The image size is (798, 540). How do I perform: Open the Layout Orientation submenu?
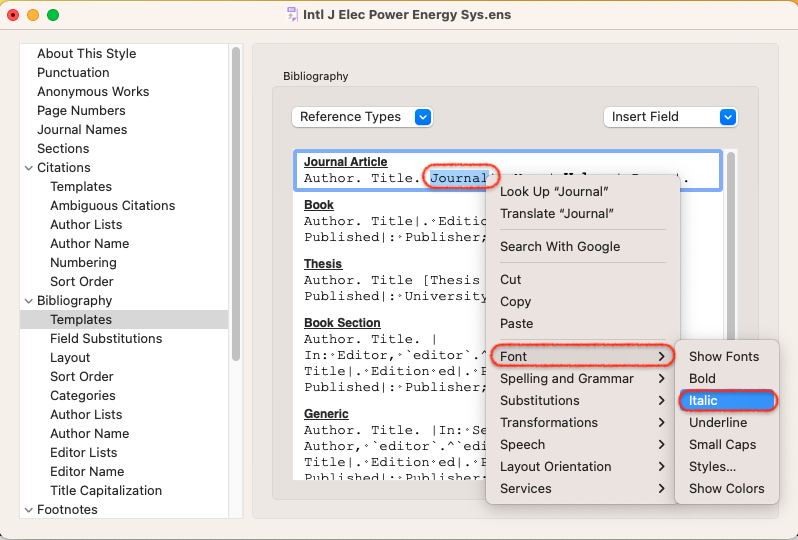click(x=583, y=467)
